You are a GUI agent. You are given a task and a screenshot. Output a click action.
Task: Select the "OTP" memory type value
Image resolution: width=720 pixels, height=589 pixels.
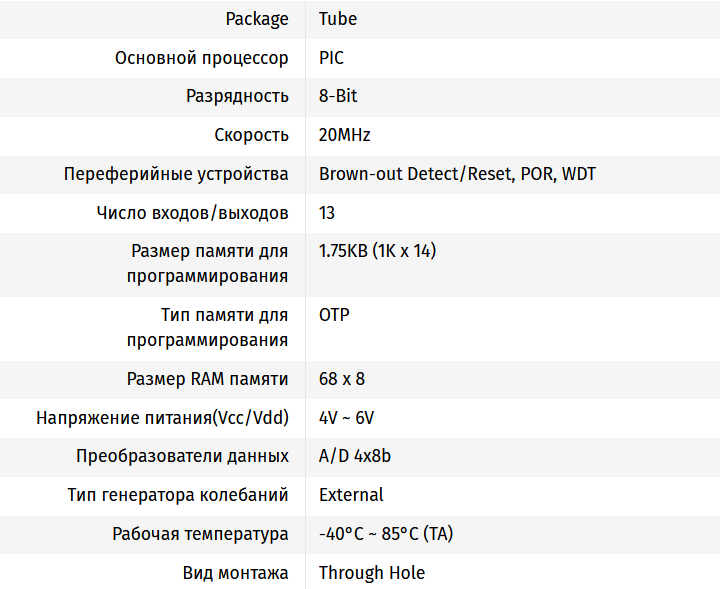[x=334, y=315]
